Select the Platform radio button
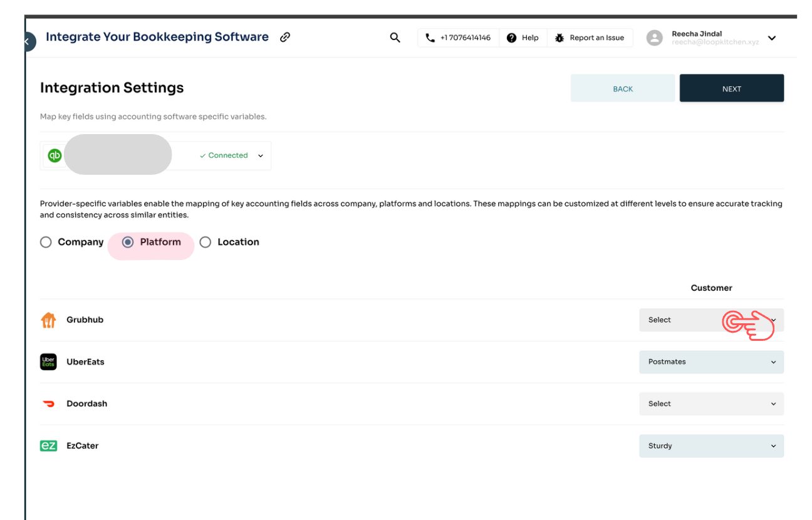The image size is (812, 520). (x=128, y=242)
